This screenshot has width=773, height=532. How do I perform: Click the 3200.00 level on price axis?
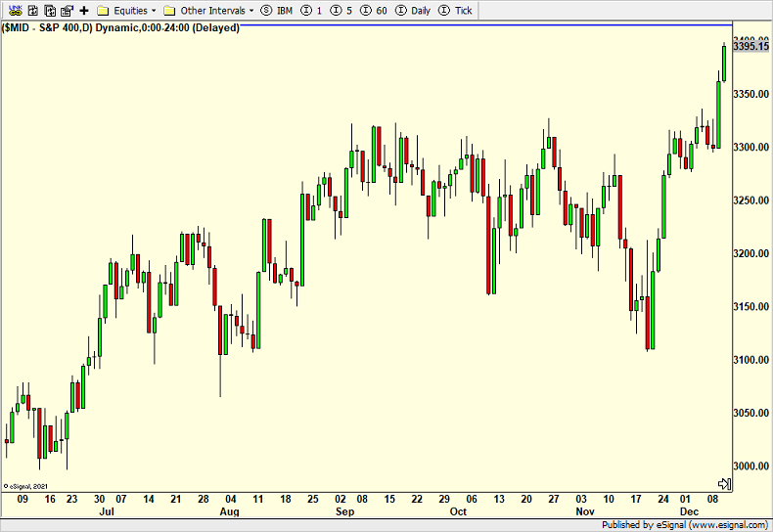pyautogui.click(x=750, y=253)
